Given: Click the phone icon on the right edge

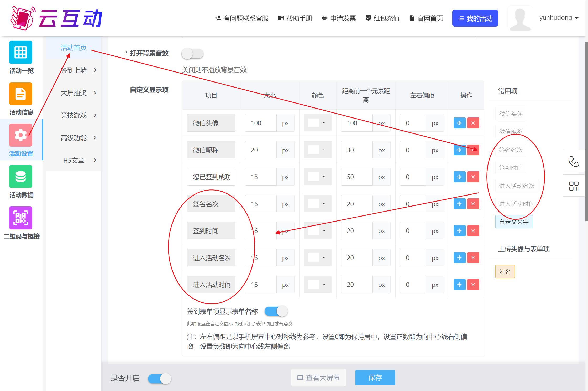Looking at the screenshot, I should point(574,161).
